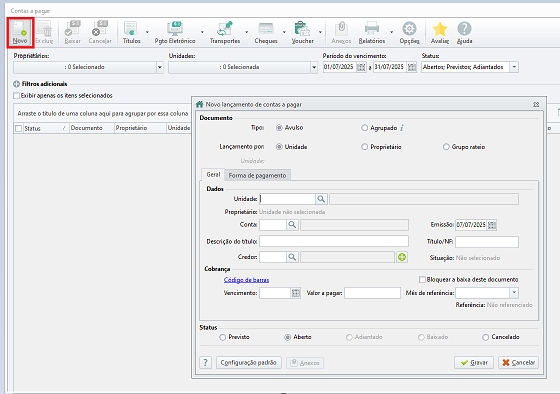
Task: Open the Status filter dropdown
Action: (x=514, y=67)
